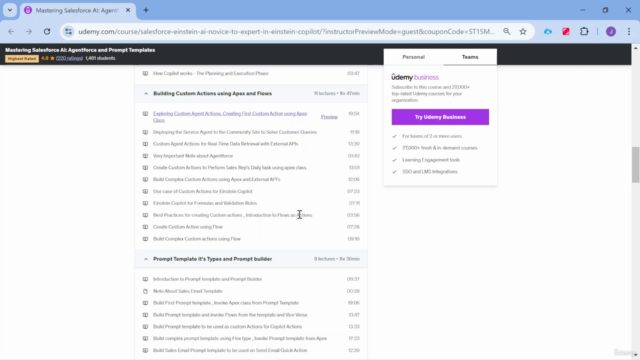
Task: Click "Mastering Salesforce AI: Agentforce and Prompt Templates" header title
Action: coord(80,50)
